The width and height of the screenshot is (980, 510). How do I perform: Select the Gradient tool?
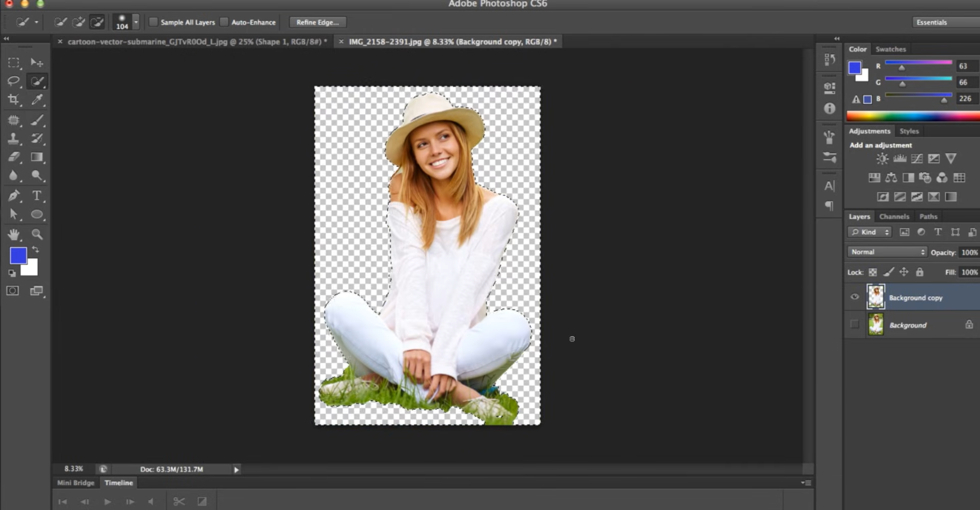tap(37, 157)
